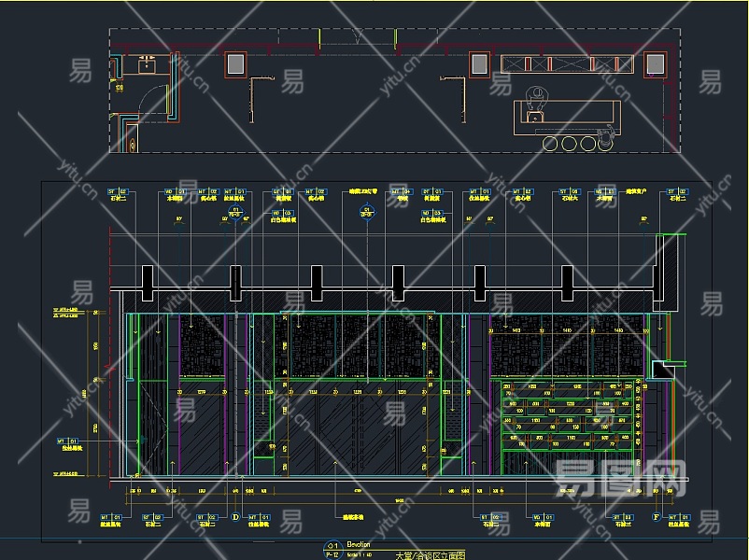749x560 pixels.
Task: Select the axis bubble labeled F
Action: (657, 517)
